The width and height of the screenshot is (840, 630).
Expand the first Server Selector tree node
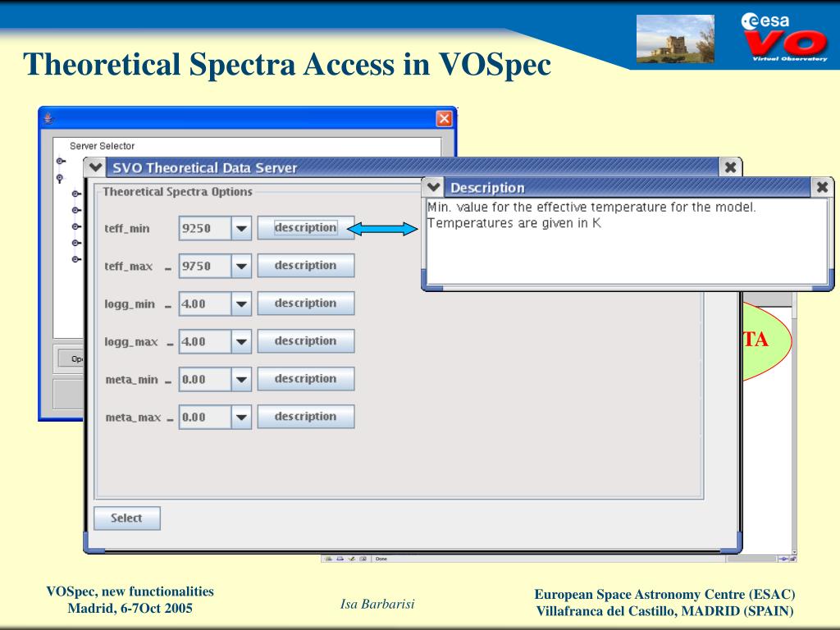(61, 161)
